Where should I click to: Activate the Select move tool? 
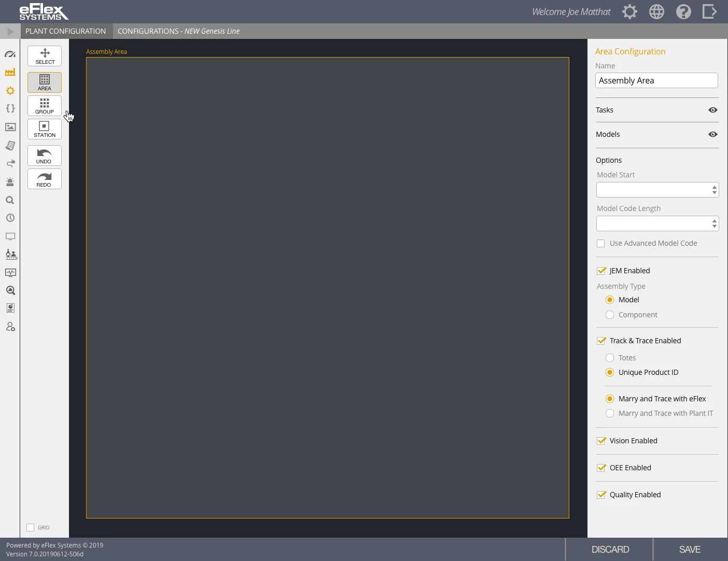pyautogui.click(x=45, y=56)
